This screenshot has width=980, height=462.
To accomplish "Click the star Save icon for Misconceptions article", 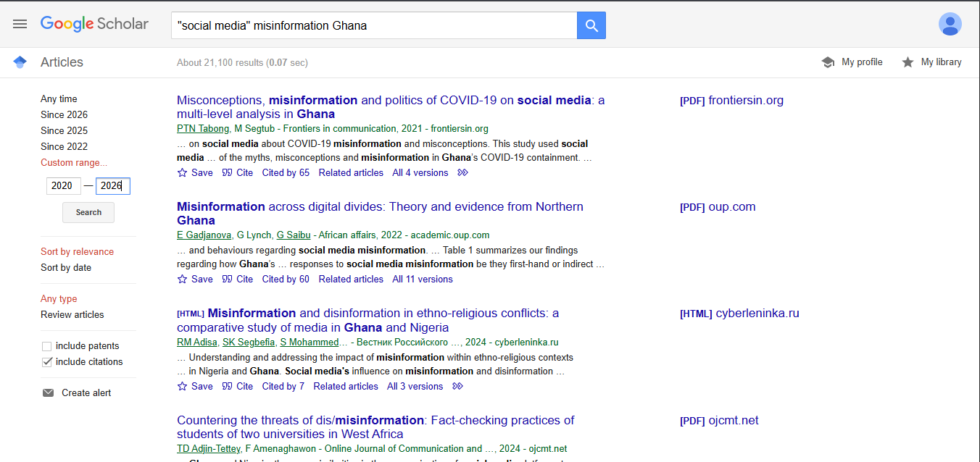I will [x=182, y=172].
